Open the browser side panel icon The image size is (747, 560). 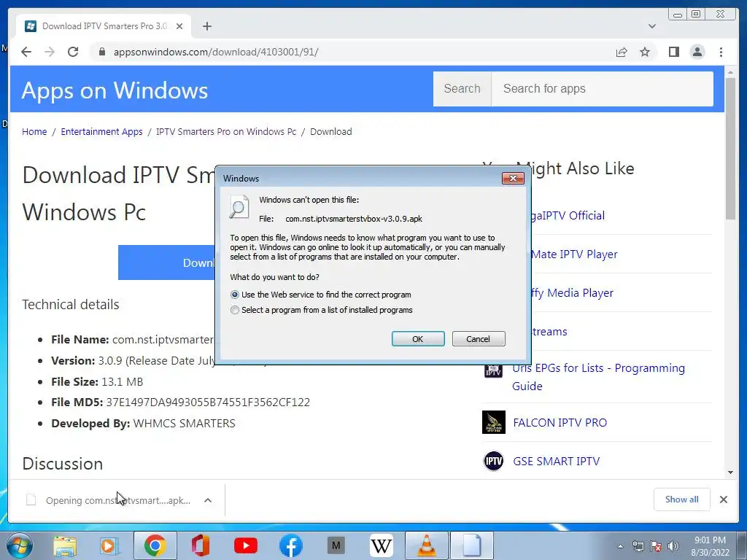(673, 52)
